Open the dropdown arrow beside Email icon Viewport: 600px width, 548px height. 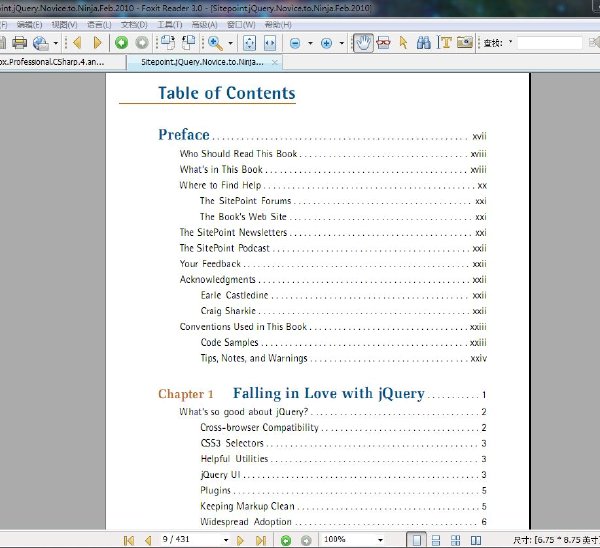[55, 43]
